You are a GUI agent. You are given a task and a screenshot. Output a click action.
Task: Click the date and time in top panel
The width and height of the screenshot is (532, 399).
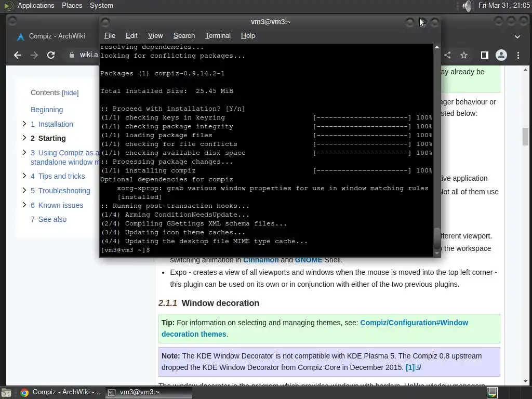click(504, 5)
